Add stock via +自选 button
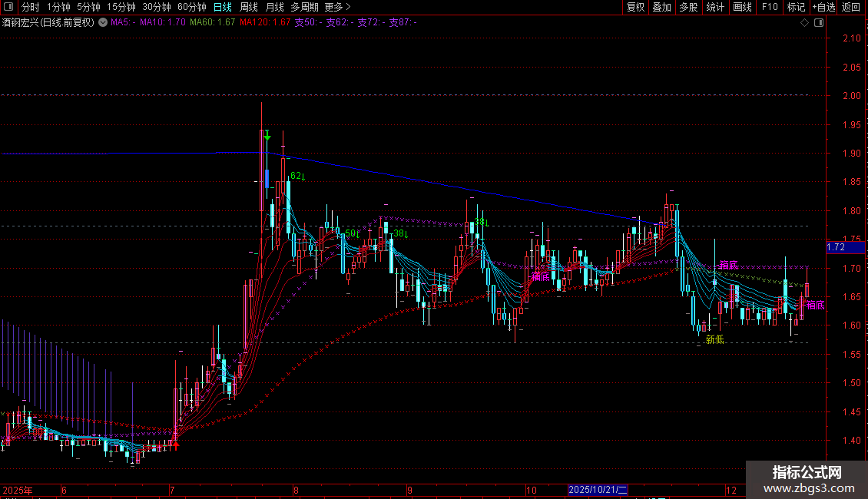868x499 pixels. tap(823, 7)
